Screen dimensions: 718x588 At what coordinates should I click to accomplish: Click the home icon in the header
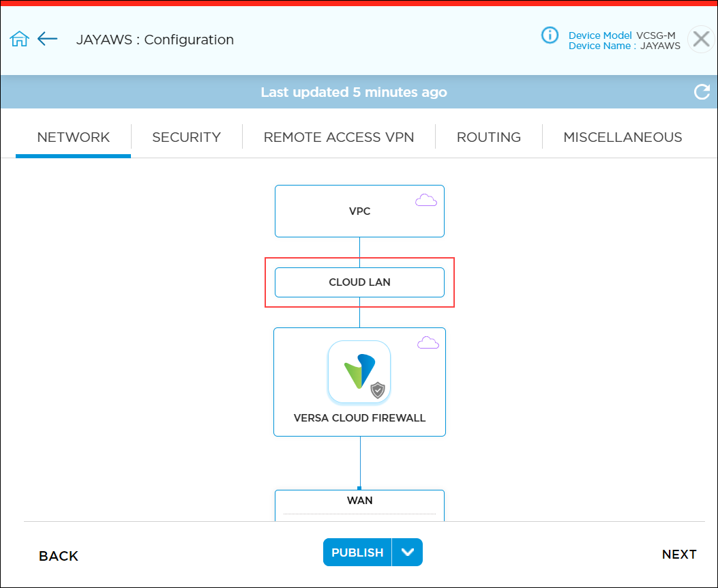pos(19,39)
